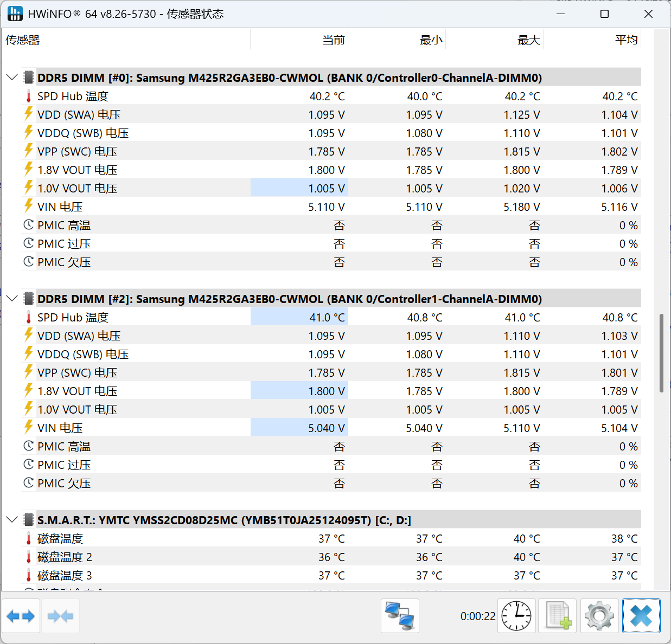This screenshot has width=671, height=644.
Task: Click clock icon of DIMM #0 PMIC 欠压
Action: click(x=29, y=262)
